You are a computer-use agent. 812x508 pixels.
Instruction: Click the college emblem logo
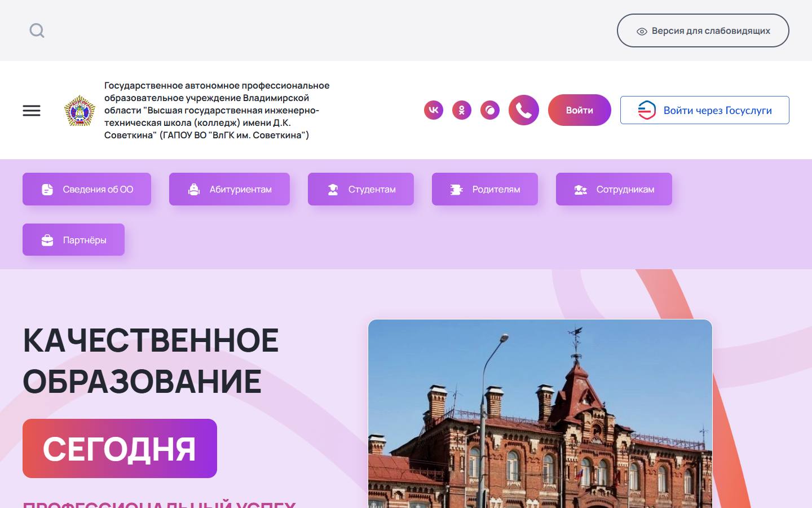(80, 110)
